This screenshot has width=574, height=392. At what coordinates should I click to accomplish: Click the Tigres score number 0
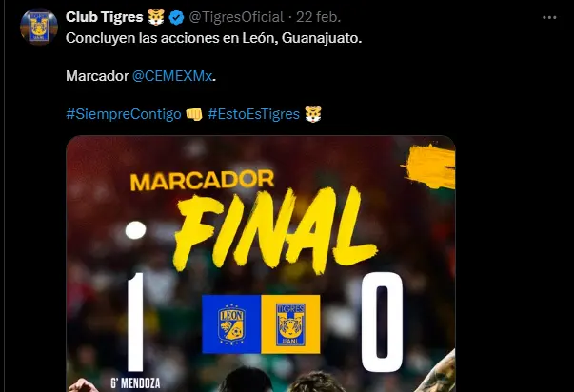pyautogui.click(x=382, y=323)
